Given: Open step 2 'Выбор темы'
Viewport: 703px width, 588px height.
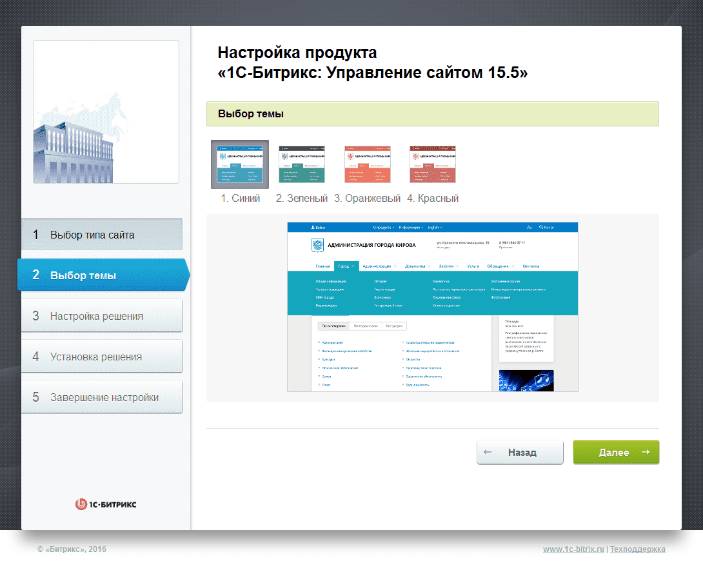Looking at the screenshot, I should [104, 275].
